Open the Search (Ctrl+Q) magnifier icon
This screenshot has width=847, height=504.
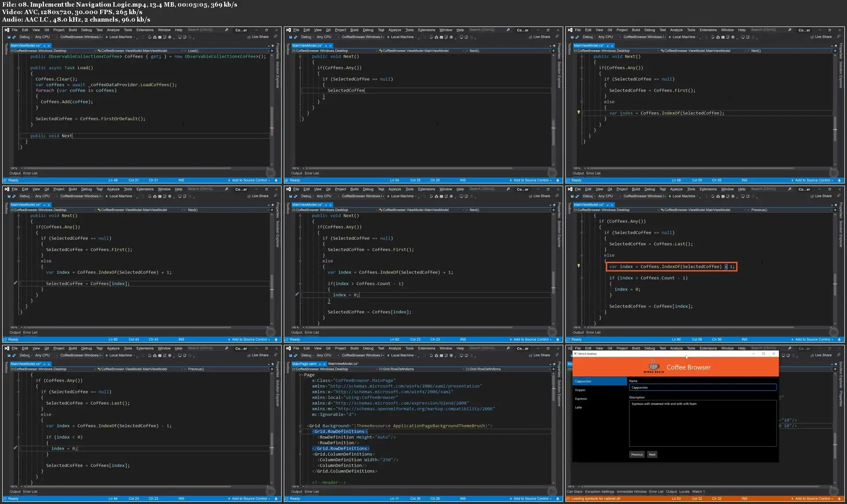tap(226, 30)
